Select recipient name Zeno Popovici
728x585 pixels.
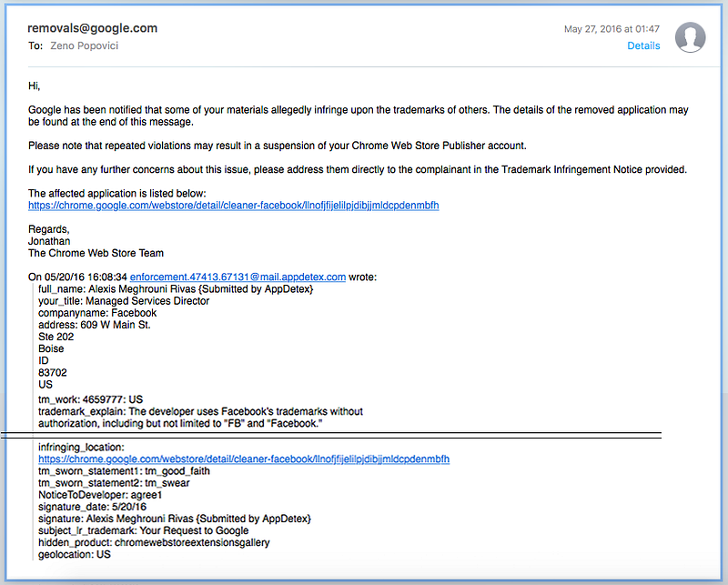[x=84, y=45]
